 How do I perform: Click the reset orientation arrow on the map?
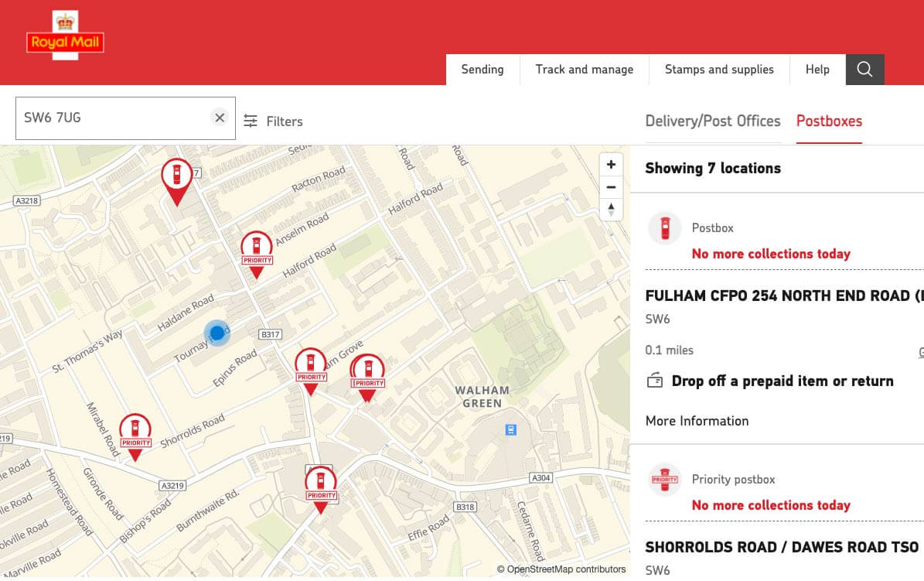click(x=611, y=210)
